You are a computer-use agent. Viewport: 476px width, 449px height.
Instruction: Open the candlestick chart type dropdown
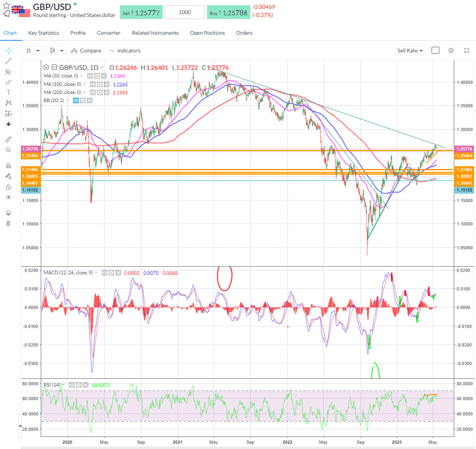click(x=55, y=51)
